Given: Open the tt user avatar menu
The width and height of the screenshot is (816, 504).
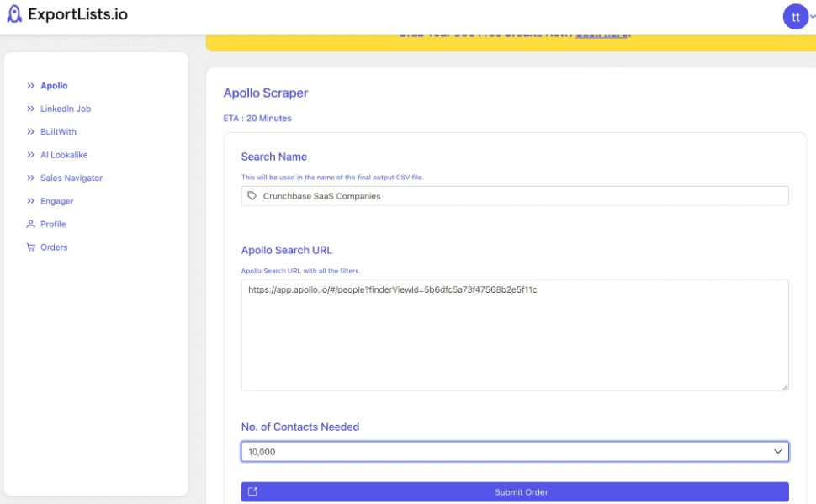Looking at the screenshot, I should coord(795,17).
